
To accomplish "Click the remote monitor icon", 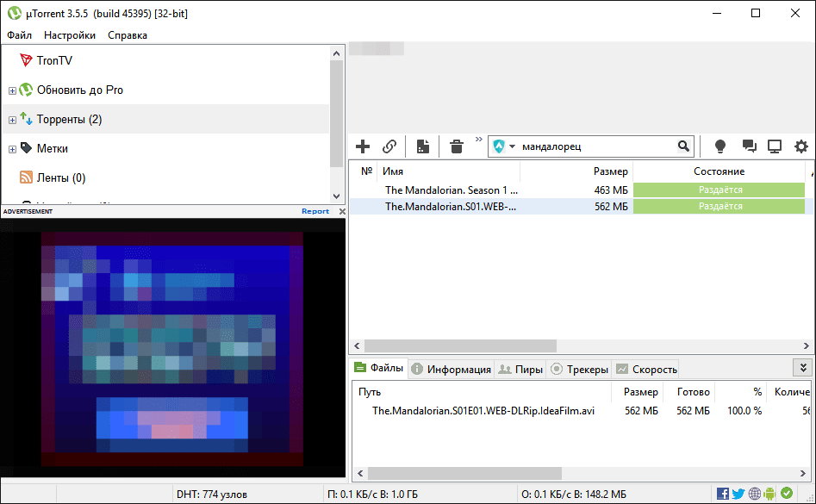I will (x=775, y=146).
